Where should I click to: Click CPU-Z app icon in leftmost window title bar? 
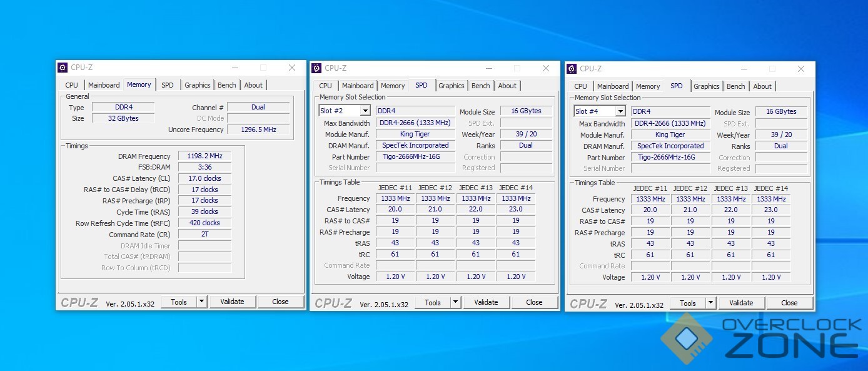[63, 68]
